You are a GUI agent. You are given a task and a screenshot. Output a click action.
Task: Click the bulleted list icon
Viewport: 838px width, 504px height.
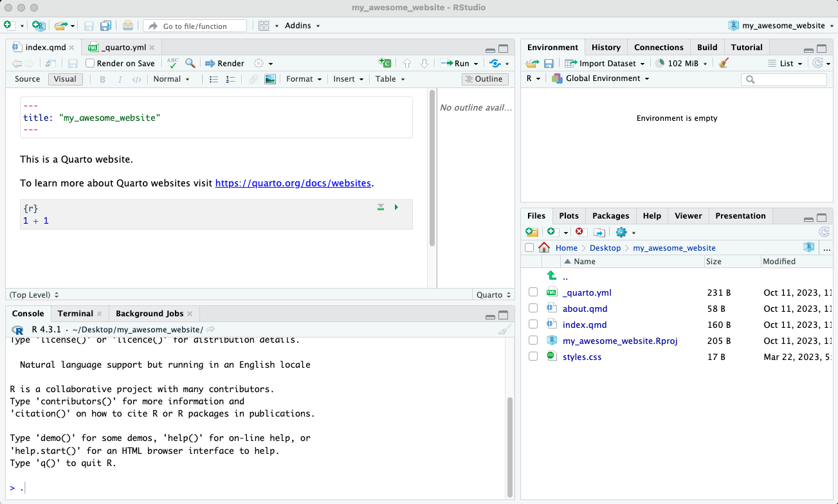point(214,79)
